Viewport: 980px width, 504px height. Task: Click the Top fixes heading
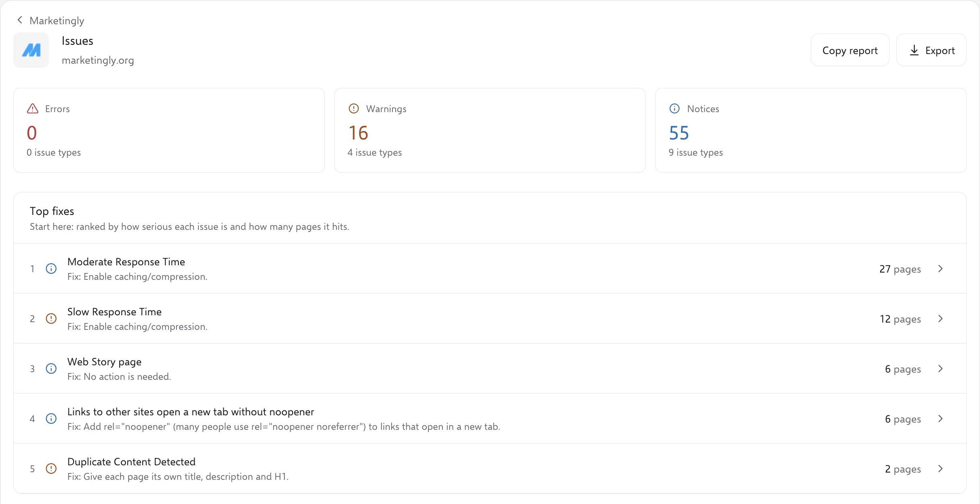[x=52, y=211]
